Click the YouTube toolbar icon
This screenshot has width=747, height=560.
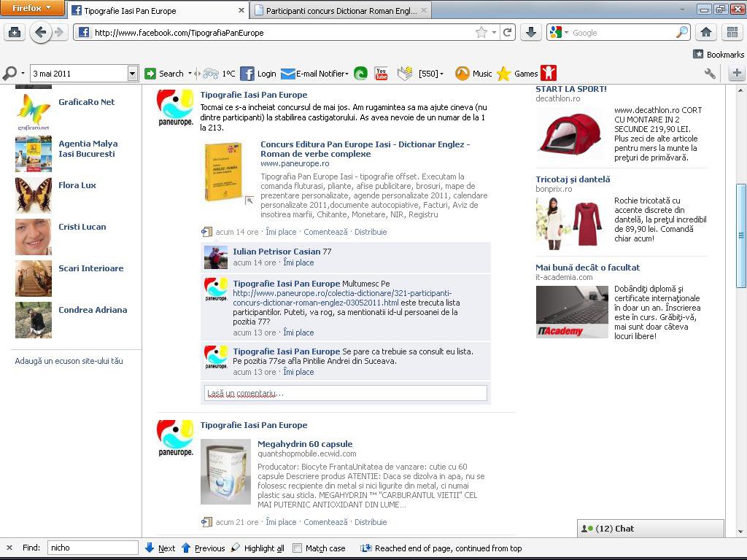coord(381,74)
